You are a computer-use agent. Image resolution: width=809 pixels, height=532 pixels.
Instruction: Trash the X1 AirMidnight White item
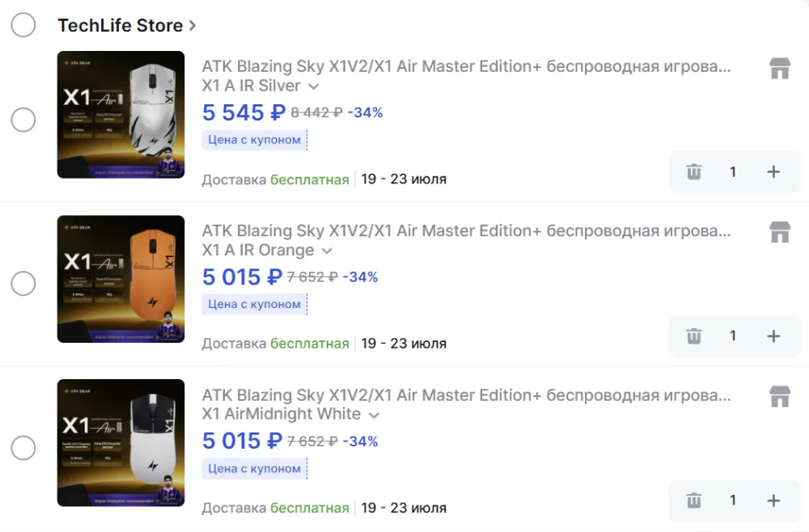pyautogui.click(x=694, y=500)
